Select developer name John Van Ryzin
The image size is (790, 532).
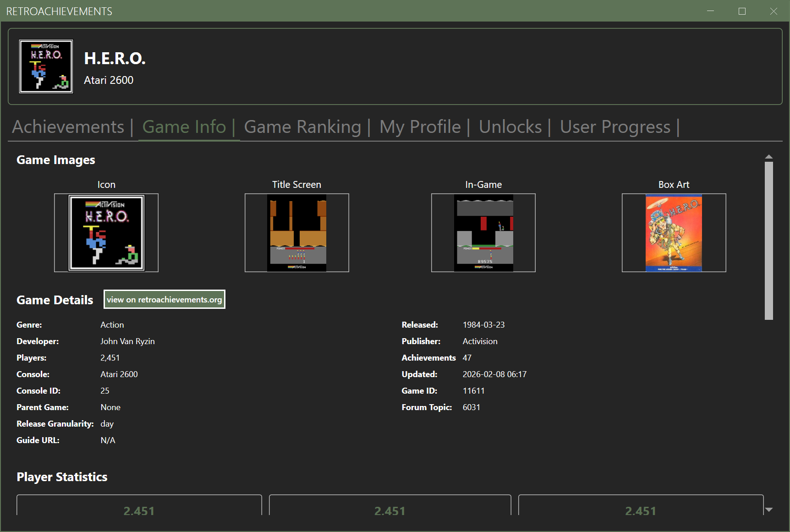click(x=128, y=341)
